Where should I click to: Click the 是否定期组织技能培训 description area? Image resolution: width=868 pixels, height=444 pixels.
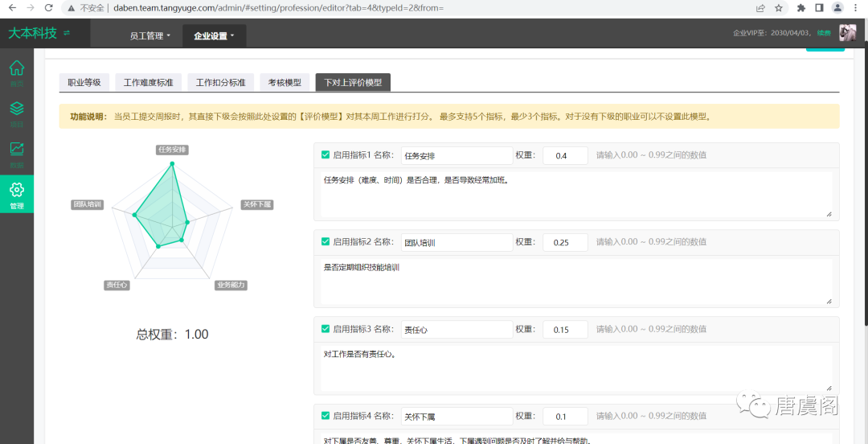[x=576, y=281]
